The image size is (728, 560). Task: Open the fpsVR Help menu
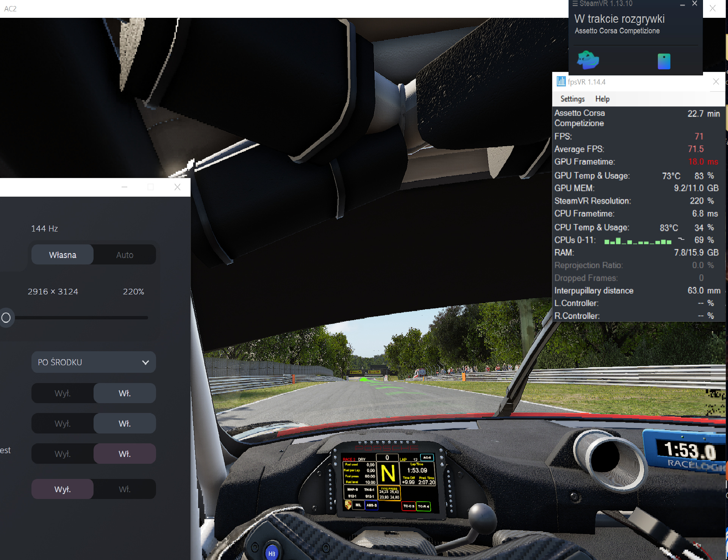pos(602,99)
